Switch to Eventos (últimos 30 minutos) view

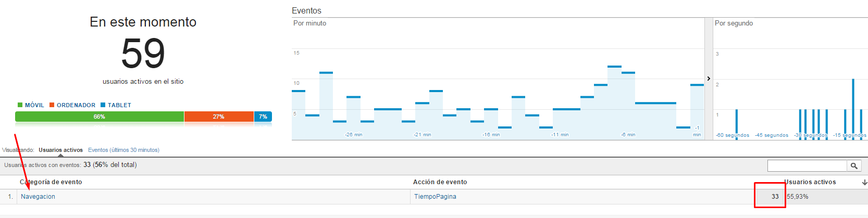123,150
